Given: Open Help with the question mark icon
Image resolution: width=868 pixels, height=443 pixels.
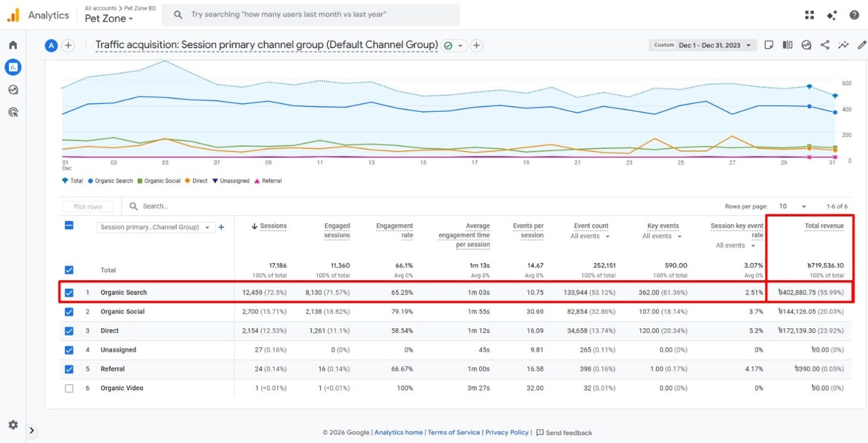Looking at the screenshot, I should pyautogui.click(x=853, y=15).
